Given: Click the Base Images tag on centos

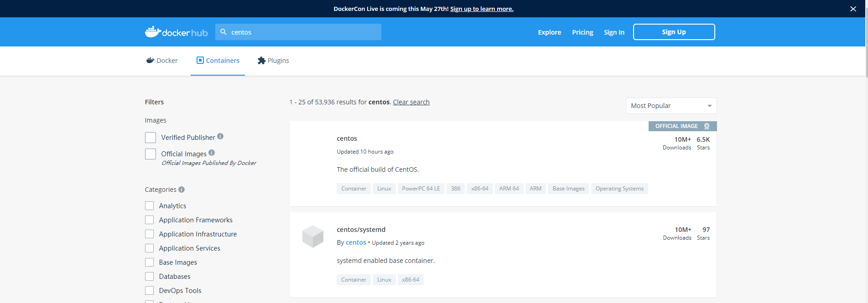Looking at the screenshot, I should tap(568, 189).
